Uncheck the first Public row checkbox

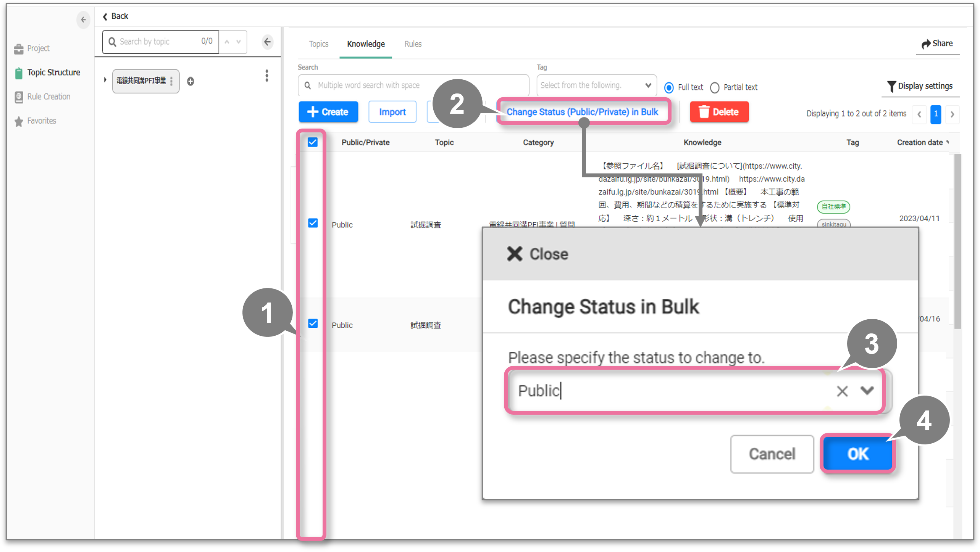313,223
